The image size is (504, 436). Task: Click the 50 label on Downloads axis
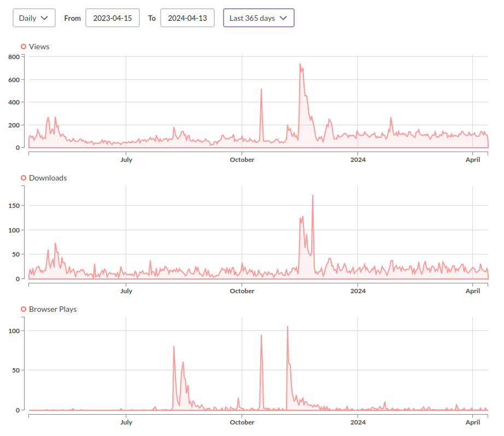[x=16, y=254]
